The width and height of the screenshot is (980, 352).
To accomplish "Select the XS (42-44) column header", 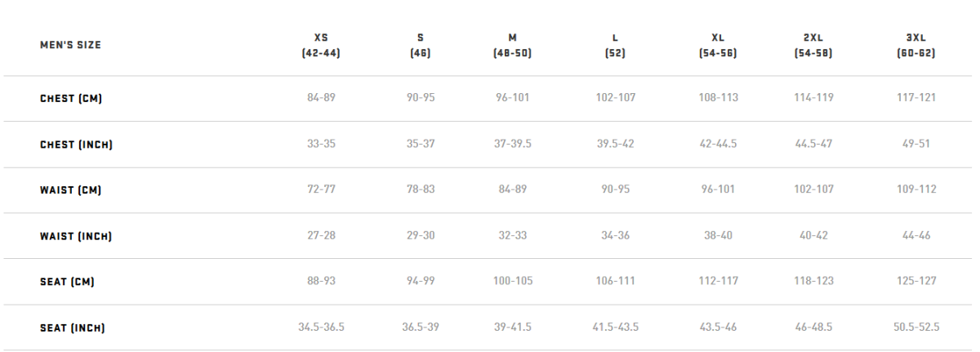I will pos(321,45).
